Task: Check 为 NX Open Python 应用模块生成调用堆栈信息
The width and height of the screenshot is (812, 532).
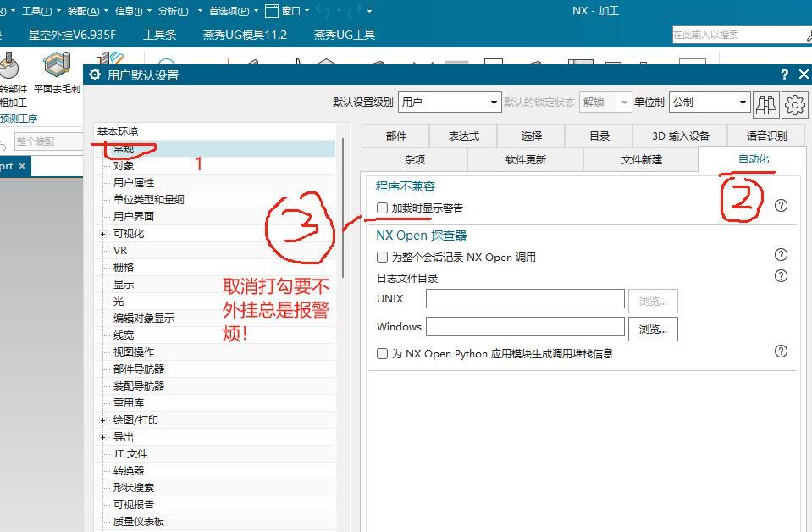Action: point(382,353)
